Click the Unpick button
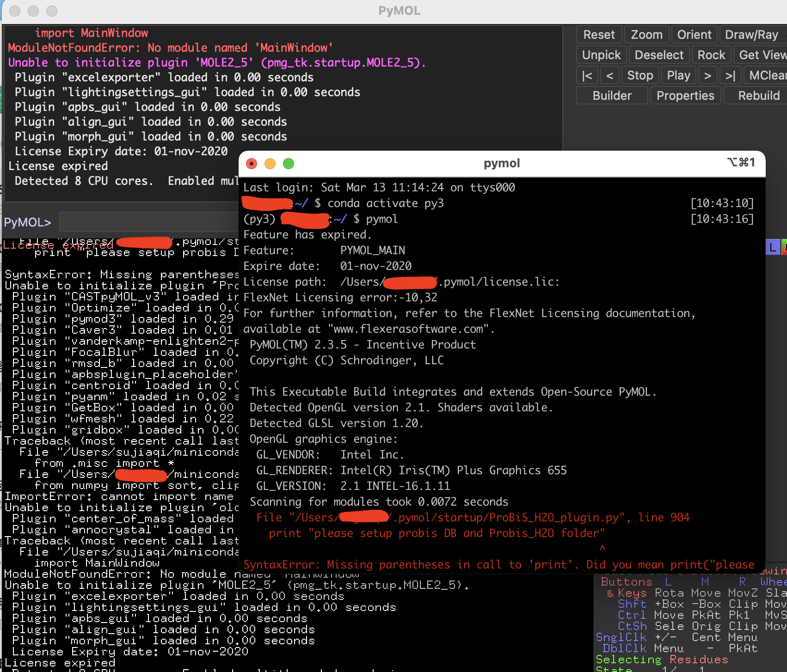Viewport: 787px width, 672px height. click(601, 55)
